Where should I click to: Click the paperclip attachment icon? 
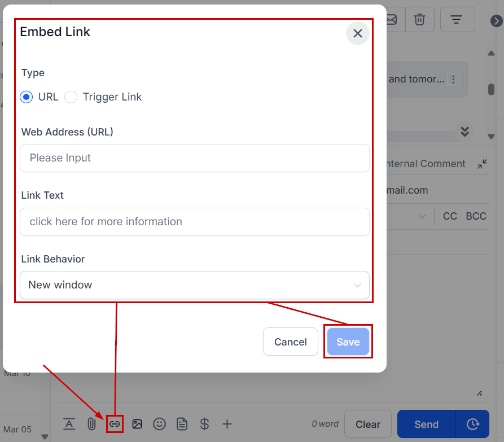(91, 424)
